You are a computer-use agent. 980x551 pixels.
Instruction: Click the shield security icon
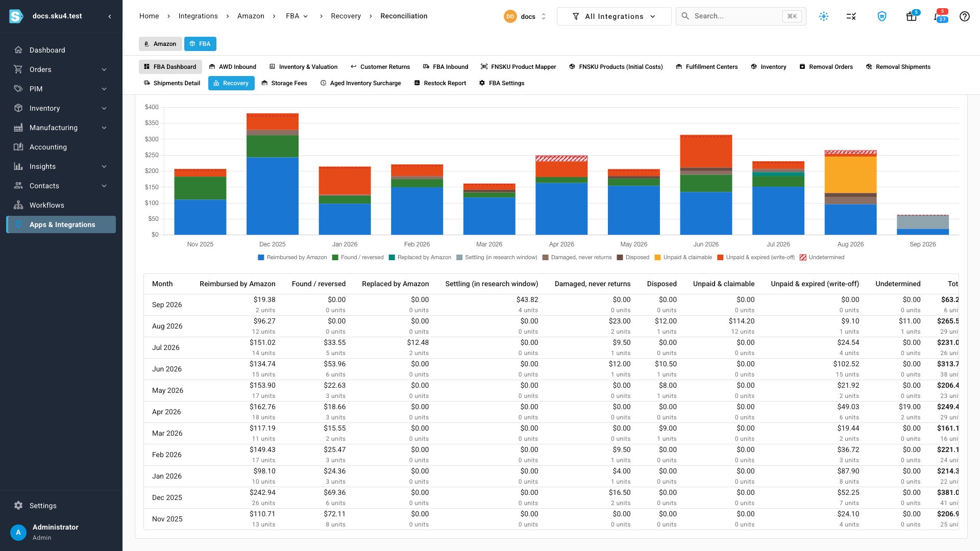tap(881, 16)
